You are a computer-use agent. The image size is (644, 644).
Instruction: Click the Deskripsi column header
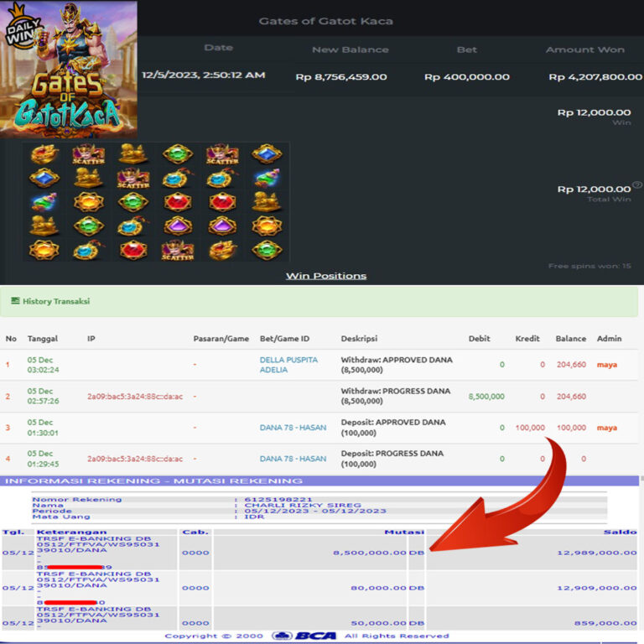359,339
